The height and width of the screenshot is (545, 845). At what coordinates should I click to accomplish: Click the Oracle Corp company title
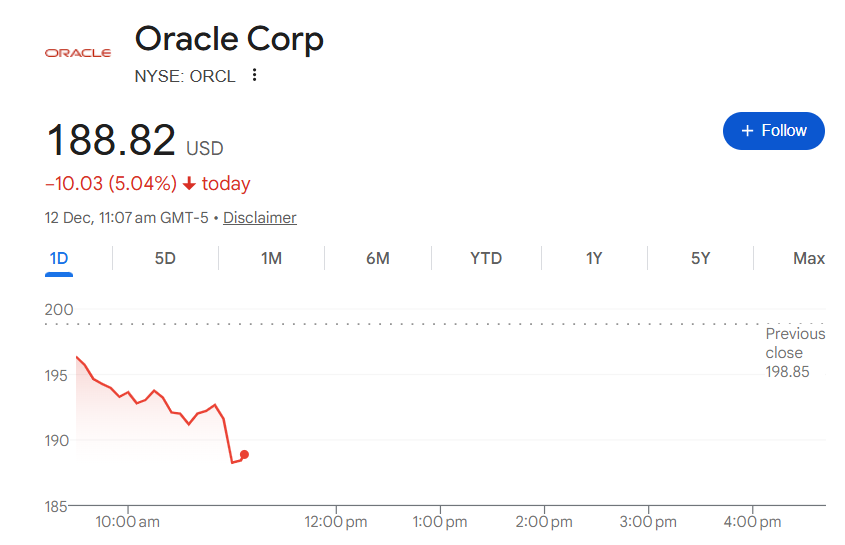point(229,39)
